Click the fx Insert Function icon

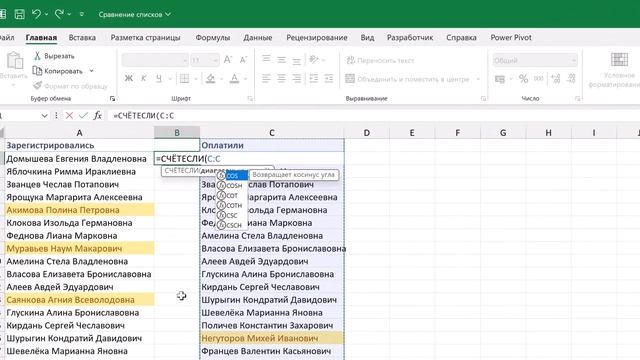click(x=98, y=116)
